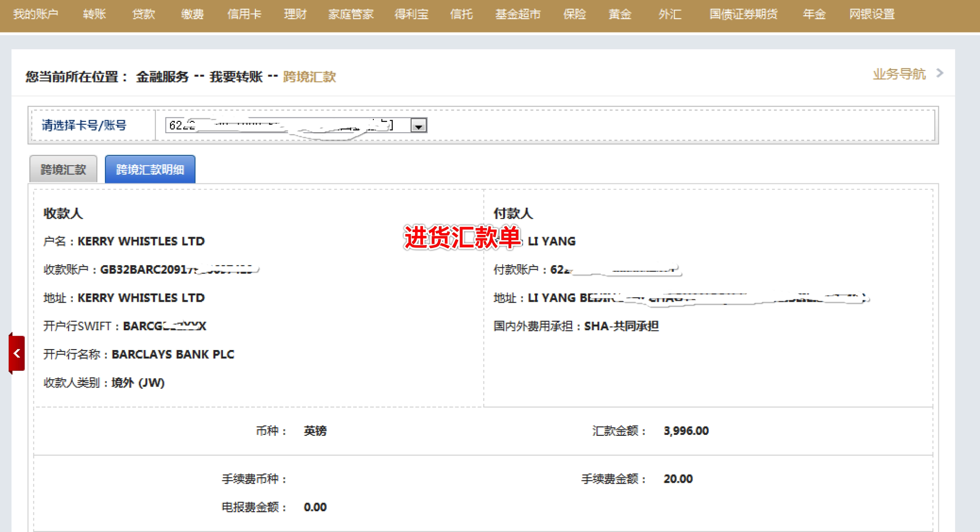Click 家庭管家 in top menu

coord(351,14)
